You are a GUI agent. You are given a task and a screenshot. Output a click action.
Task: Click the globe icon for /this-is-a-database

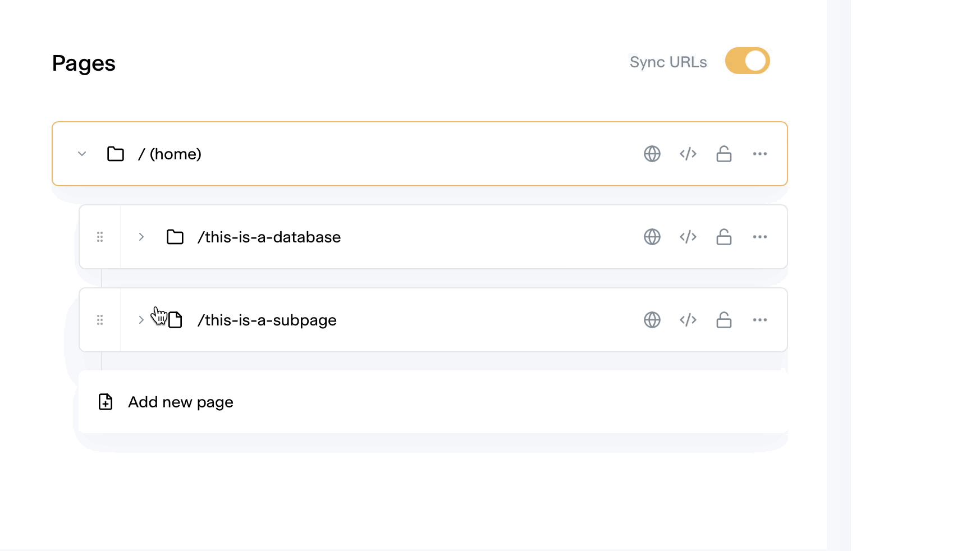652,237
